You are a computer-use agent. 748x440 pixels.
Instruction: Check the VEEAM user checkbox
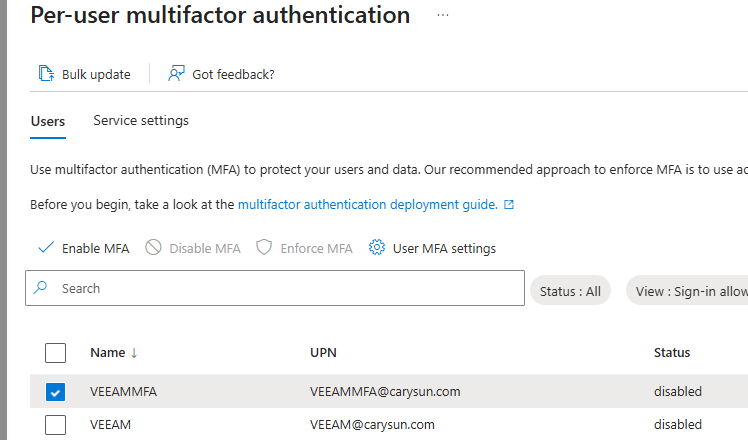point(56,425)
